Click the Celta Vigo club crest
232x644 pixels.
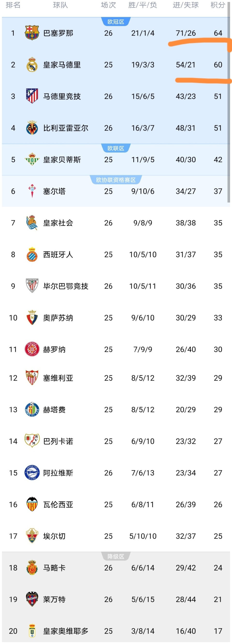tap(32, 191)
